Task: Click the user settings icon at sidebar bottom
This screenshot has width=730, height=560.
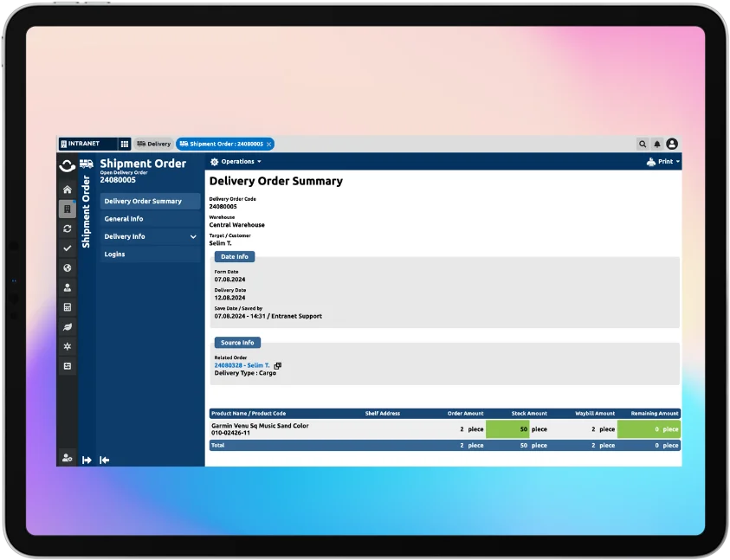Action: pos(68,458)
